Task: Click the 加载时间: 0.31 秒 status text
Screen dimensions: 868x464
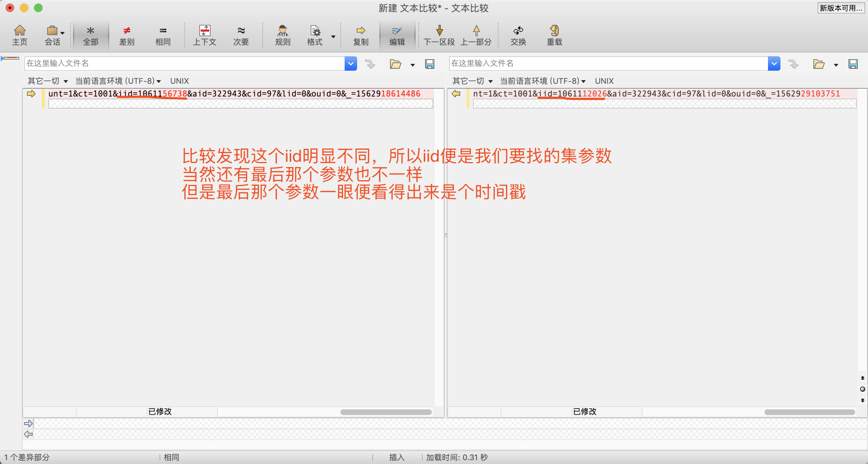Action: tap(457, 457)
